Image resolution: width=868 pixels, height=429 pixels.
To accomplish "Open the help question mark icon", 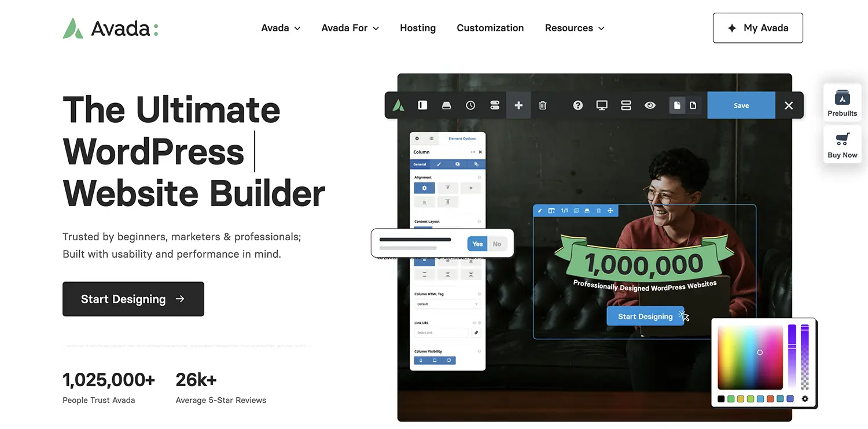I will pyautogui.click(x=578, y=105).
